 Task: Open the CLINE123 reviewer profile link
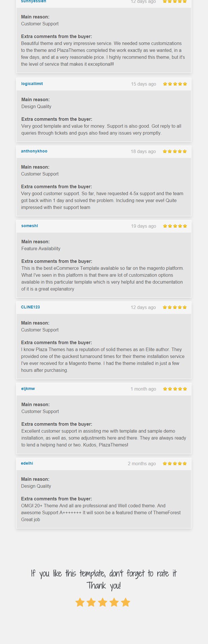30,307
